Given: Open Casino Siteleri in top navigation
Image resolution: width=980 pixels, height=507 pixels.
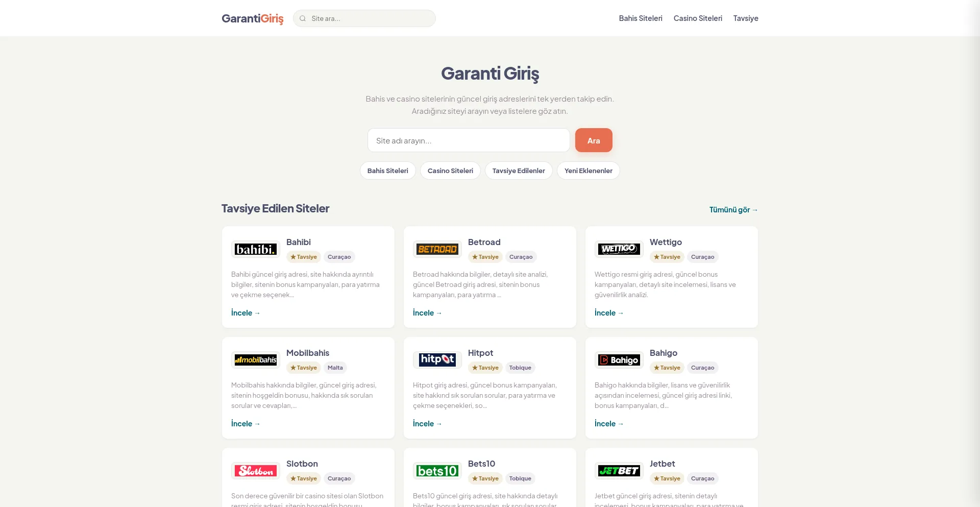Looking at the screenshot, I should 698,18.
